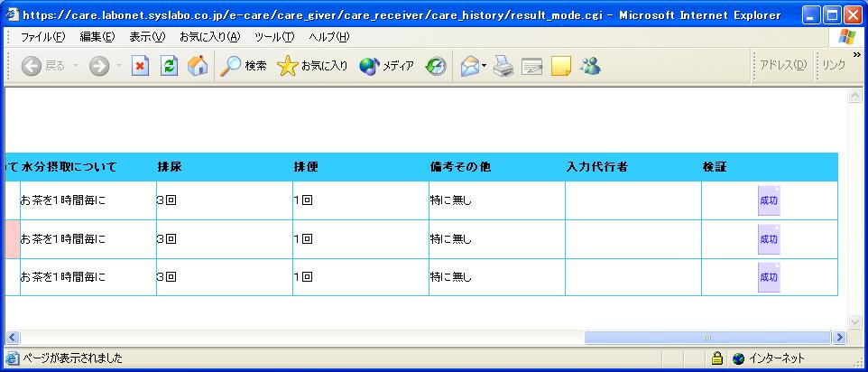This screenshot has height=372, width=868.
Task: Click the Edit page toolbar icon
Action: 532,66
